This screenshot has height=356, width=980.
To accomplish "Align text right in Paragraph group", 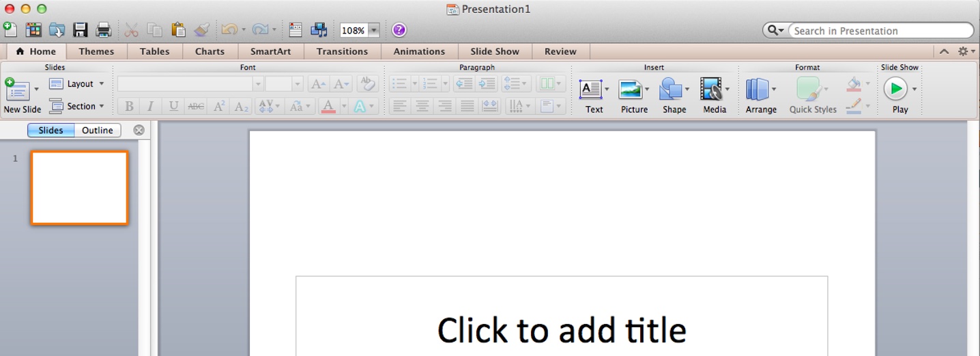I will pos(445,106).
